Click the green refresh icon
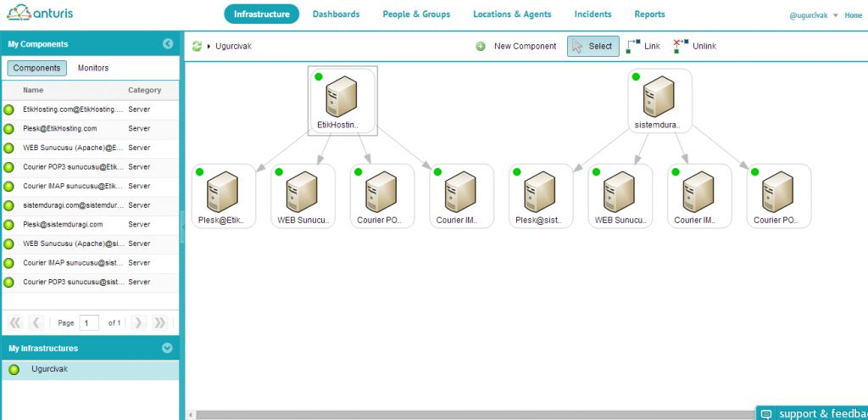The image size is (868, 420). pos(197,47)
